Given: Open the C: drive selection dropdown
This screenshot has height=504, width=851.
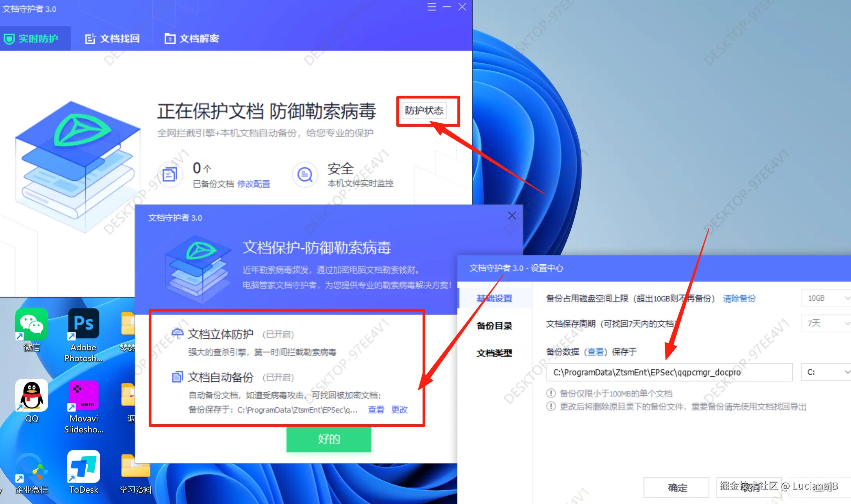Looking at the screenshot, I should tap(825, 372).
